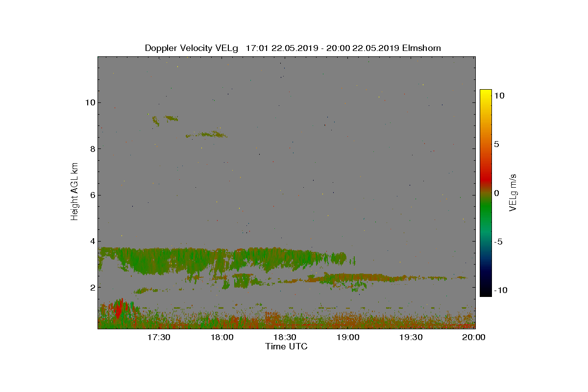Image resolution: width=588 pixels, height=392 pixels.
Task: Click the Height AGL km axis title
Action: 74,192
